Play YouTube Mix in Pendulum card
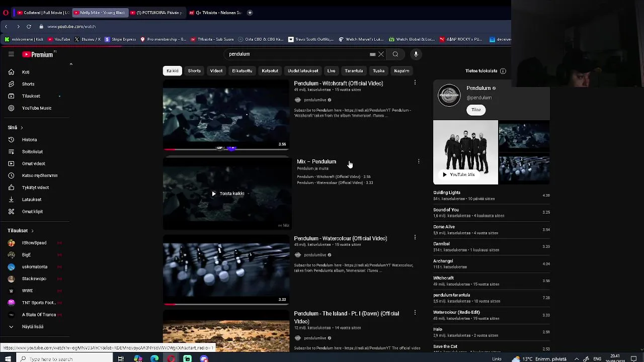Image resolution: width=644 pixels, height=362 pixels. click(x=459, y=174)
